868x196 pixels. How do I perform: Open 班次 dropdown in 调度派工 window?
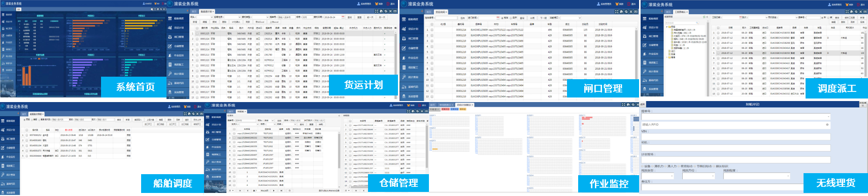[758, 17]
